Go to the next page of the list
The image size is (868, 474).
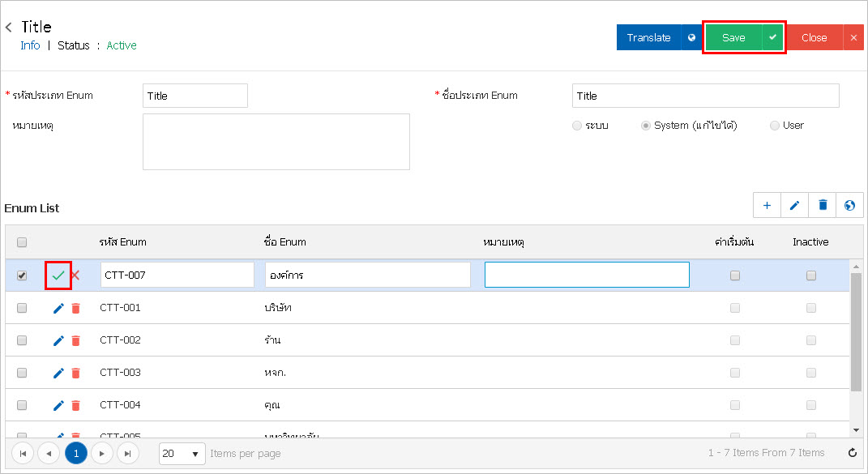(102, 454)
